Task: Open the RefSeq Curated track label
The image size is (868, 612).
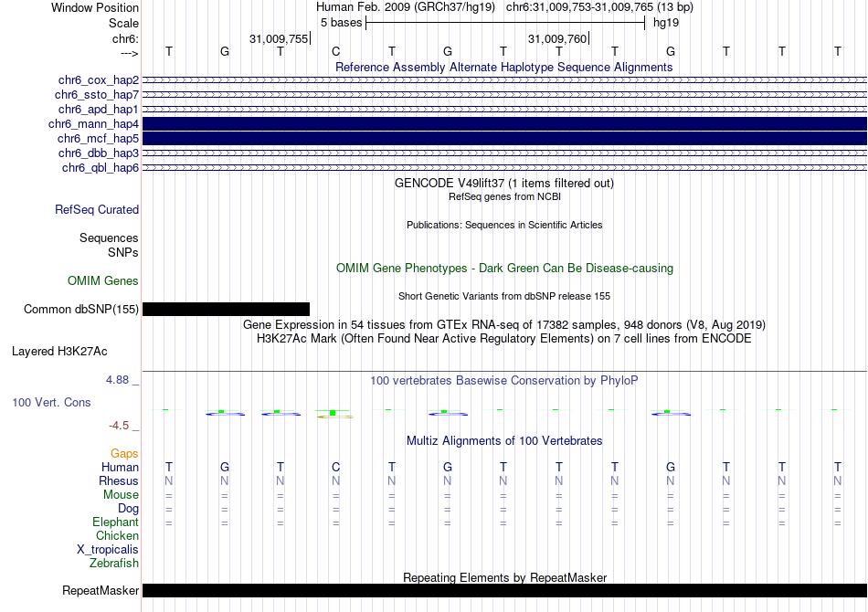Action: click(x=97, y=210)
